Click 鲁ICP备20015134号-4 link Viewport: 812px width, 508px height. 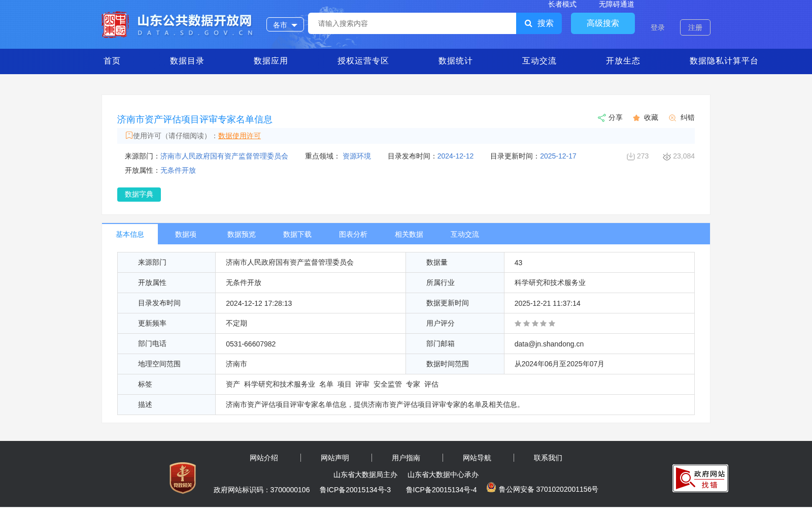click(x=442, y=490)
